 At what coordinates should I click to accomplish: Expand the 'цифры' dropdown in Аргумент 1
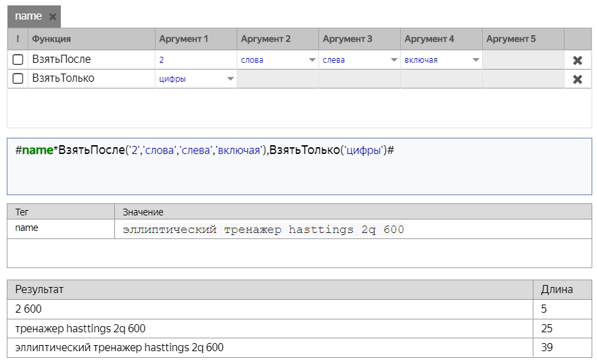tap(230, 79)
